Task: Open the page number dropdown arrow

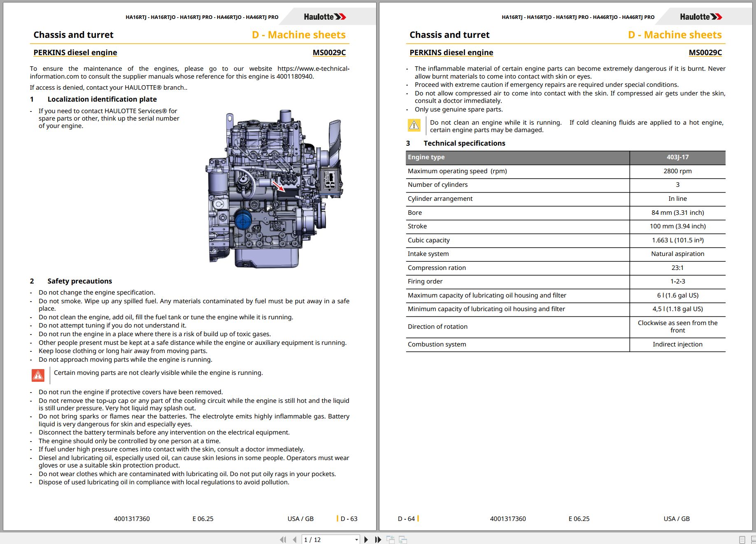Action: click(x=356, y=540)
